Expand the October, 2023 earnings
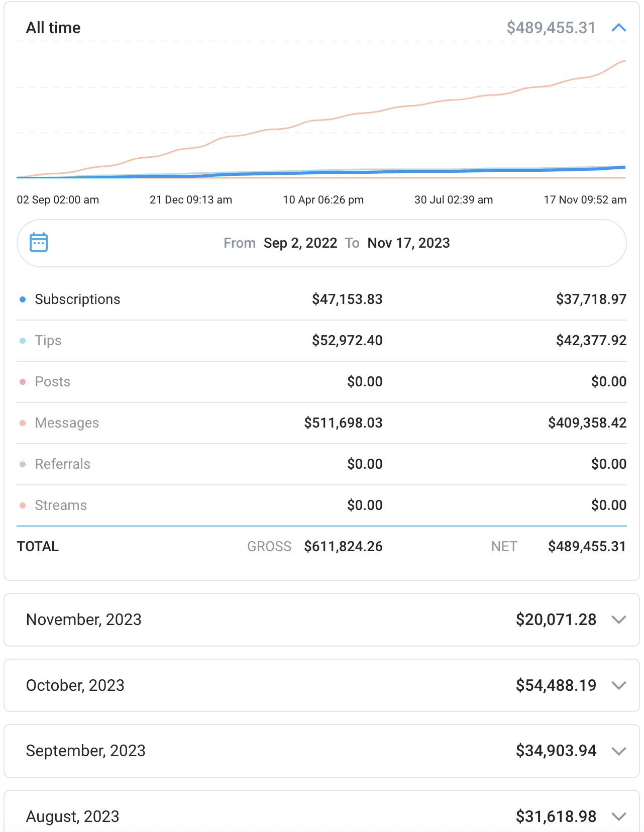 coord(619,685)
